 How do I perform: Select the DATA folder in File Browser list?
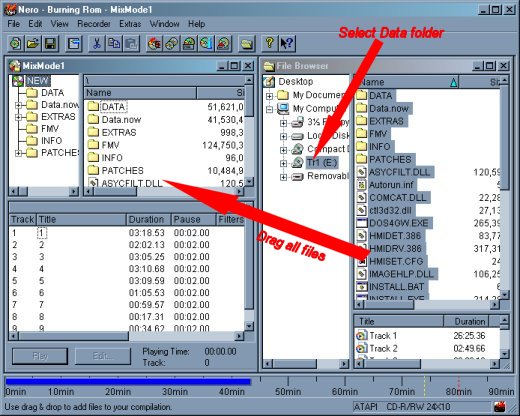381,96
